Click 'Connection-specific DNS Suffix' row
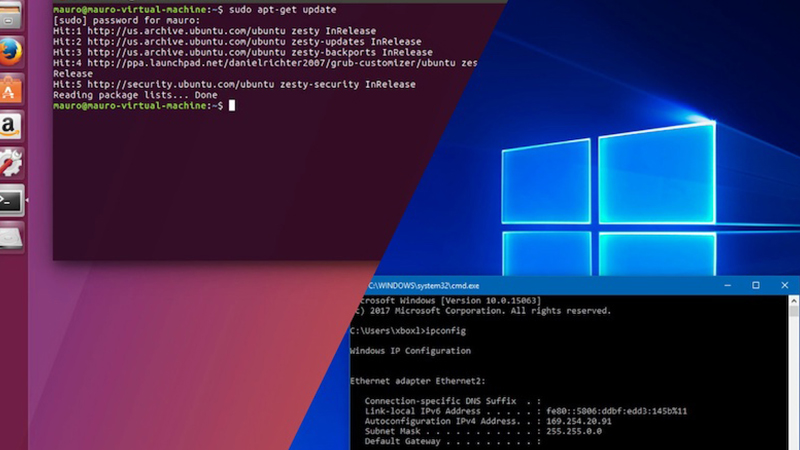The height and width of the screenshot is (450, 800). [453, 401]
